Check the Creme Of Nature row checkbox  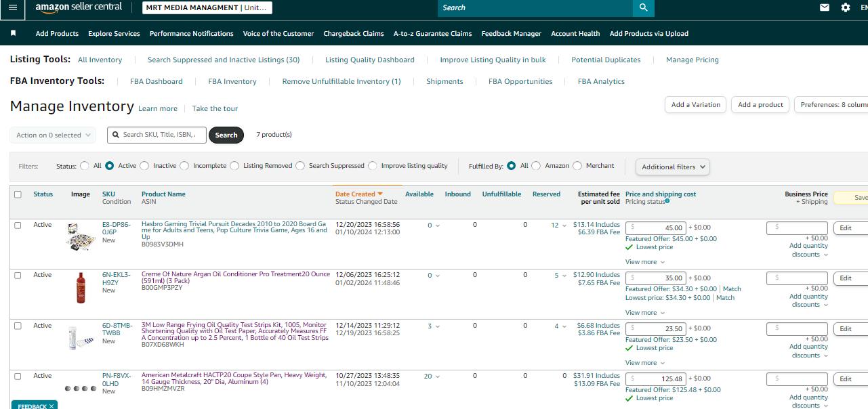pos(18,276)
